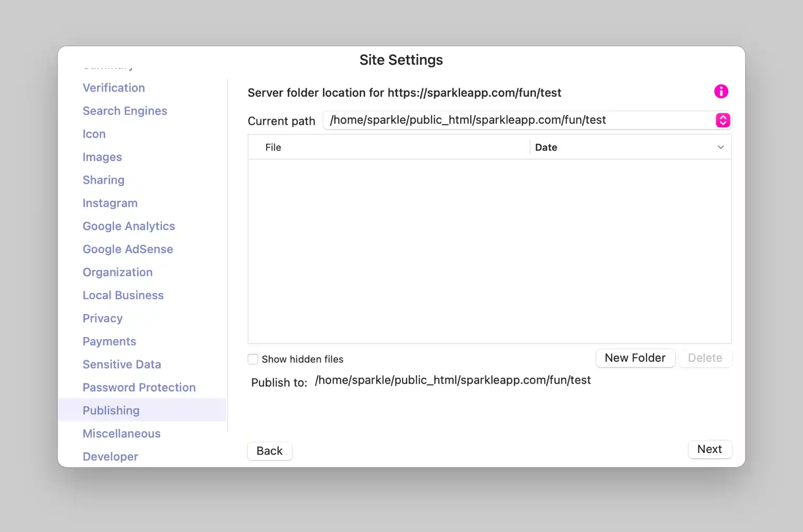Open the Payments settings section
The height and width of the screenshot is (532, 803).
coord(110,342)
